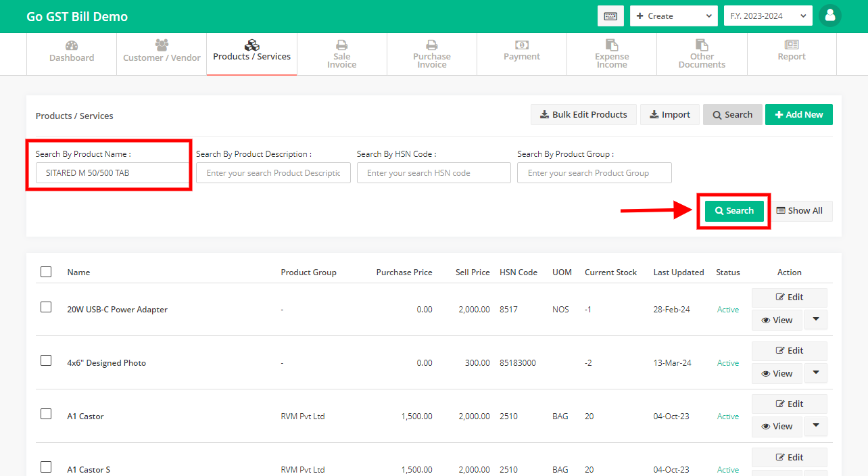Click the Bulk Edit Products icon

pyautogui.click(x=544, y=114)
